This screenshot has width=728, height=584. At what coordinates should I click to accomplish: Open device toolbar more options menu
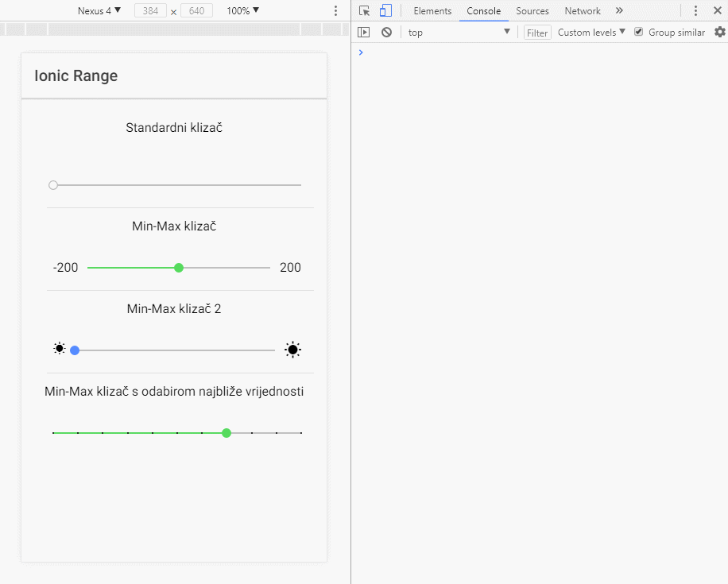tap(335, 11)
